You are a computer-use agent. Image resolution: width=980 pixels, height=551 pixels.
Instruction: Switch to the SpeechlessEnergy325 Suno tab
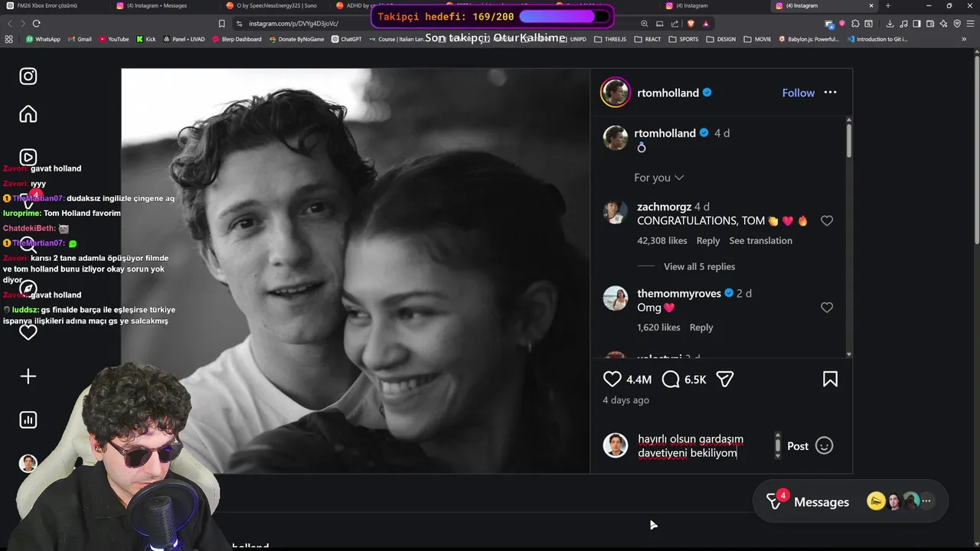tap(276, 5)
